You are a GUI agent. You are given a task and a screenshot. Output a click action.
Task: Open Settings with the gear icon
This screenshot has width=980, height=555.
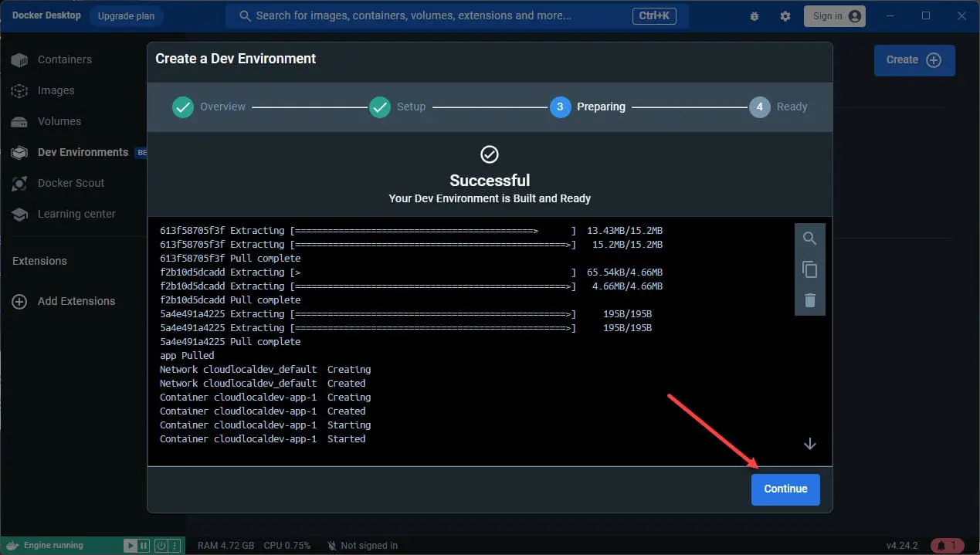(x=785, y=15)
